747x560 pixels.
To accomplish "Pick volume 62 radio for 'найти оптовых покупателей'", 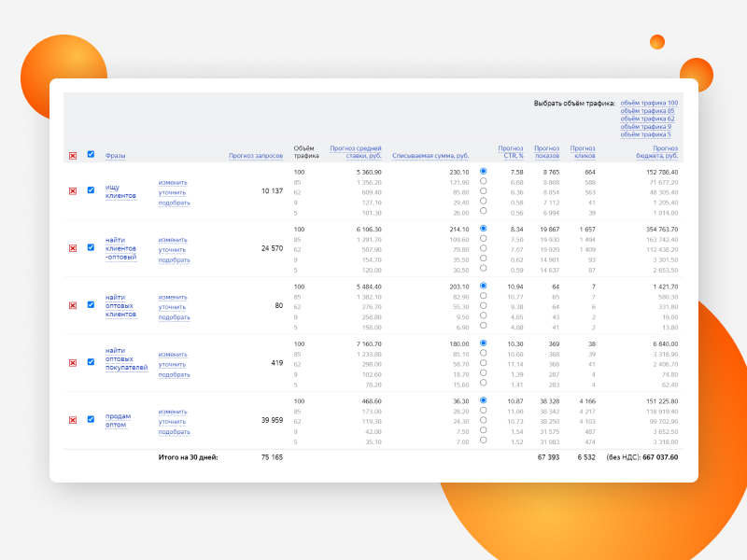I will pyautogui.click(x=483, y=363).
